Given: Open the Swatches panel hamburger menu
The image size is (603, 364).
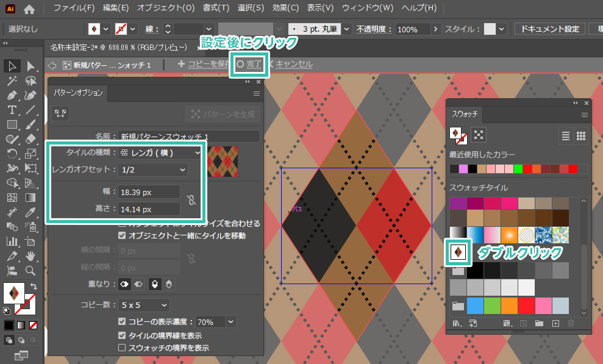Looking at the screenshot, I should 584,114.
